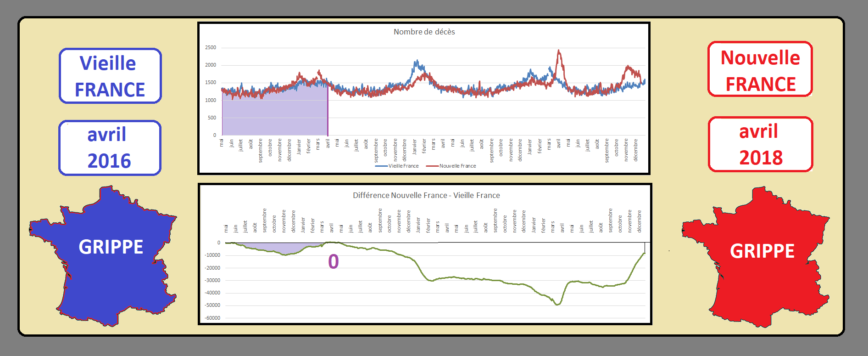Click the -60000 y-axis label in bottom chart

pyautogui.click(x=212, y=318)
